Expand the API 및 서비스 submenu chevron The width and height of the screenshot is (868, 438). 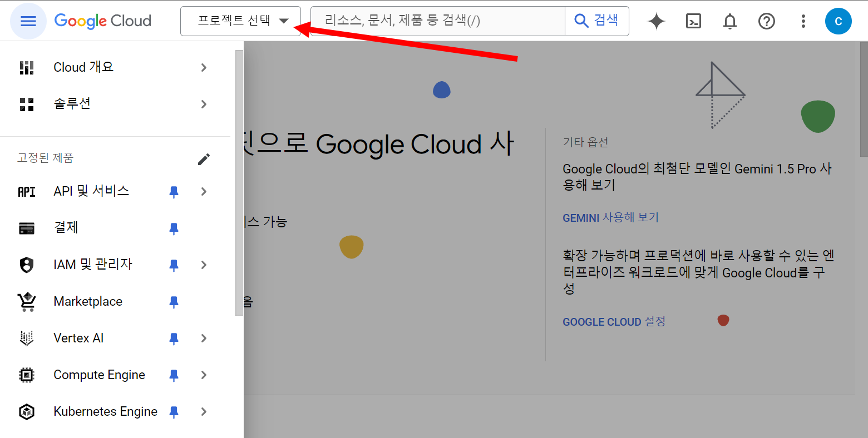[204, 192]
